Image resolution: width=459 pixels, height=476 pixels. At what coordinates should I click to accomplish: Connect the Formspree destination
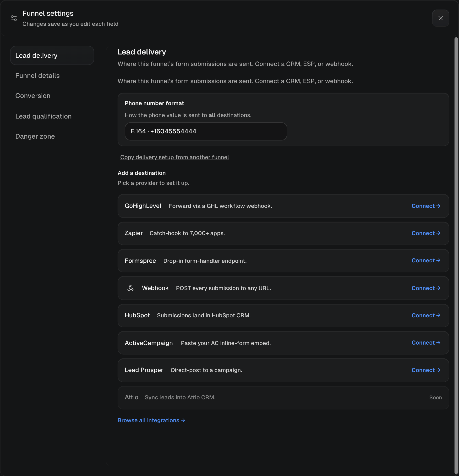426,260
